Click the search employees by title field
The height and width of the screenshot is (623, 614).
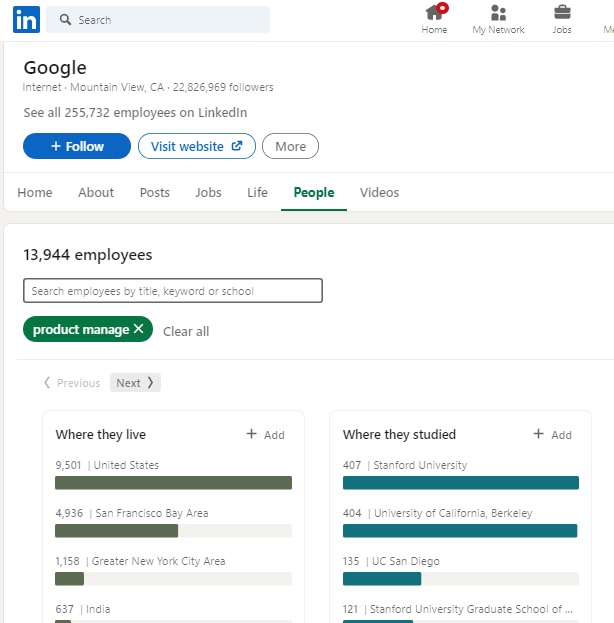172,291
